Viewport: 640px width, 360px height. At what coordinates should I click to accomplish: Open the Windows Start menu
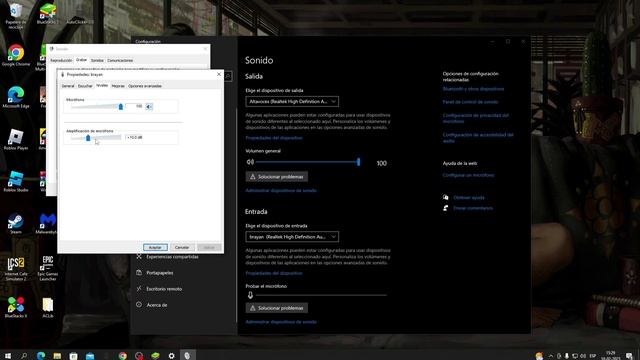click(8, 356)
